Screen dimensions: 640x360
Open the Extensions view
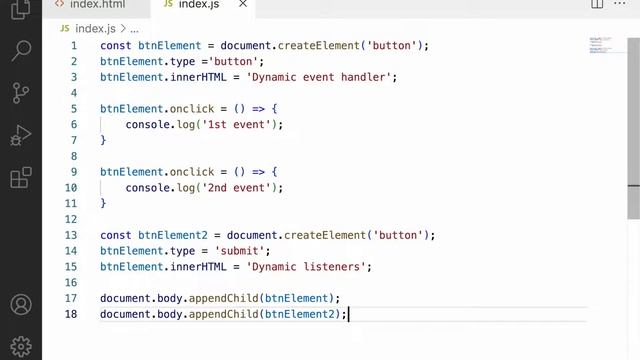tap(21, 178)
